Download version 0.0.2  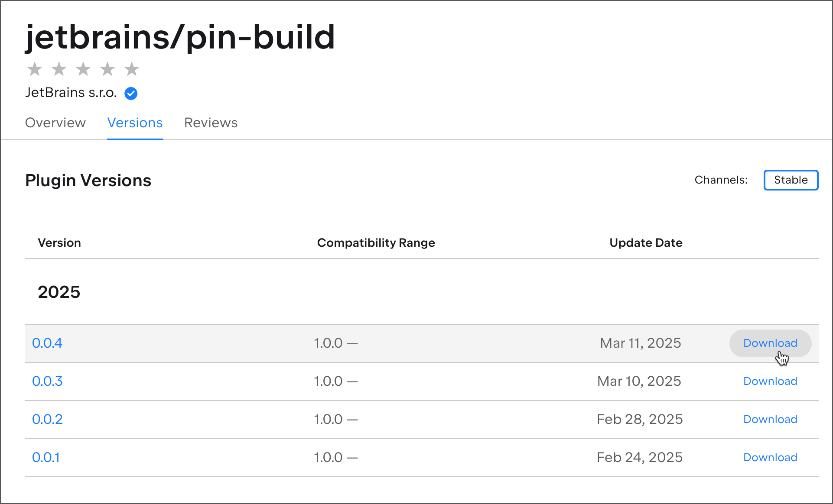click(770, 419)
